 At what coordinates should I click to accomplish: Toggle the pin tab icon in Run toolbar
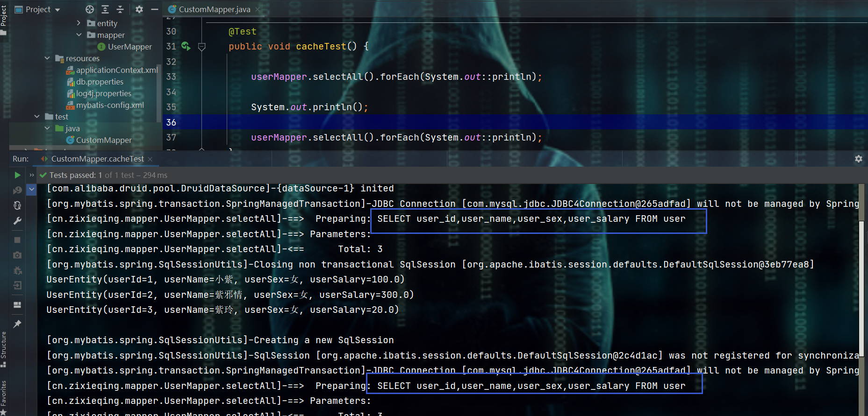click(17, 324)
